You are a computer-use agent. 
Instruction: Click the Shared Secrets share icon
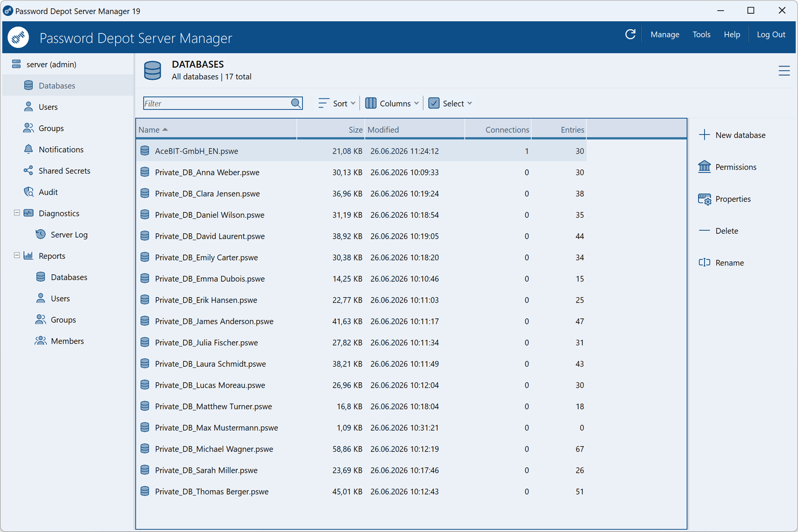(28, 170)
